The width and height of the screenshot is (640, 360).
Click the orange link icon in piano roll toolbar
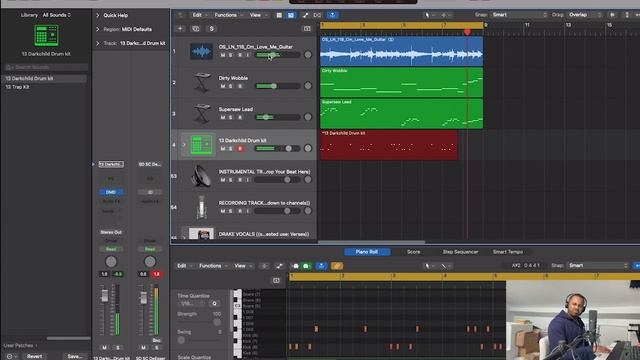[x=337, y=266]
